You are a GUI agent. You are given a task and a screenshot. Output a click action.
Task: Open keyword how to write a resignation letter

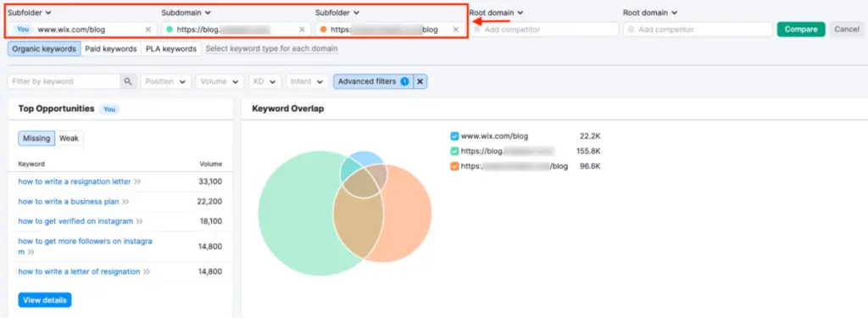[x=75, y=181]
